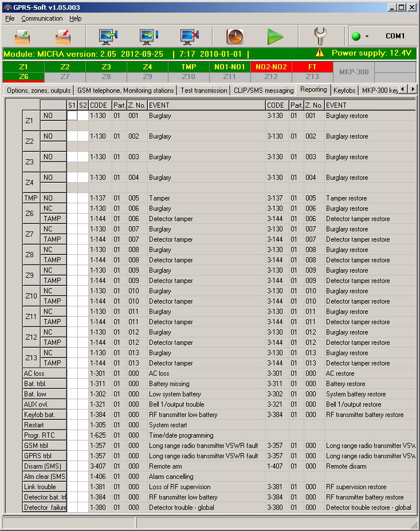Toggle S1 checkbox for GSM trbl row
The height and width of the screenshot is (531, 420).
click(x=72, y=445)
